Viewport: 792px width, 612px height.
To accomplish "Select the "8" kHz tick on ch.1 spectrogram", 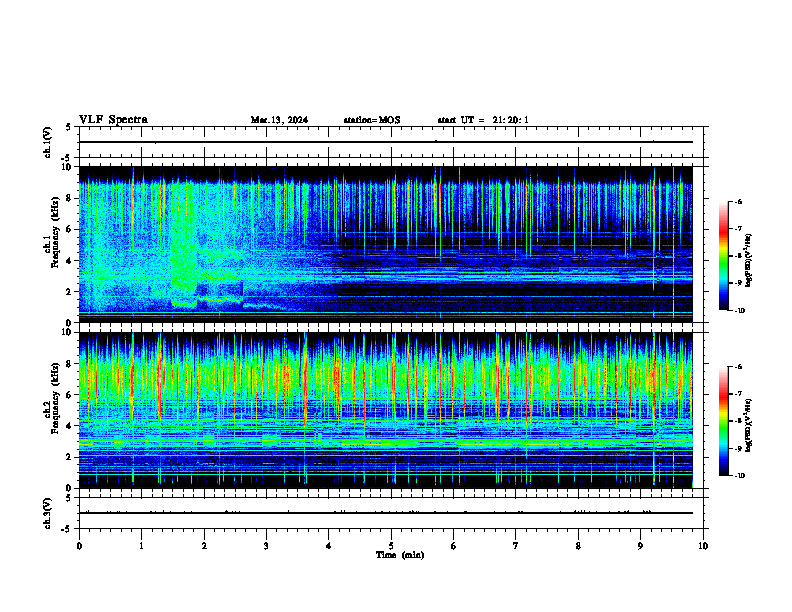I will (x=70, y=198).
